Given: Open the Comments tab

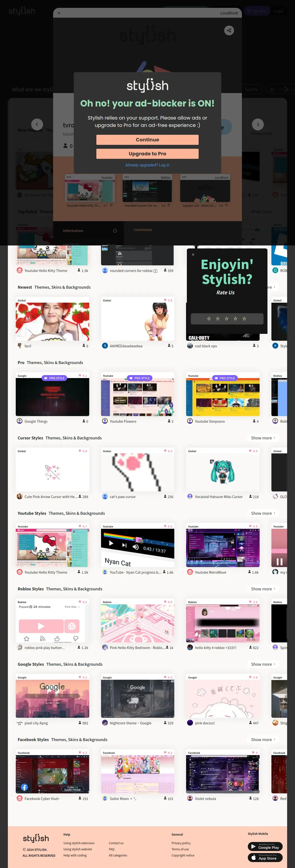Looking at the screenshot, I should click(143, 230).
